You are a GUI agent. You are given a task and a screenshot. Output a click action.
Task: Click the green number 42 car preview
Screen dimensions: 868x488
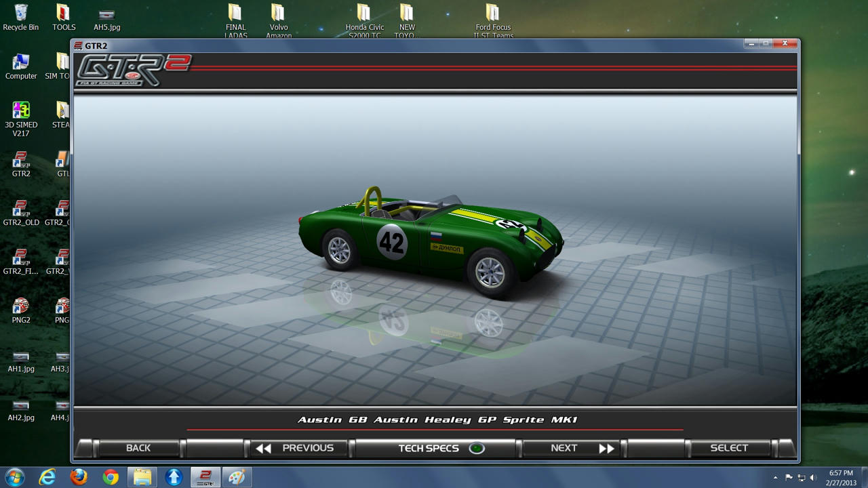(431, 242)
